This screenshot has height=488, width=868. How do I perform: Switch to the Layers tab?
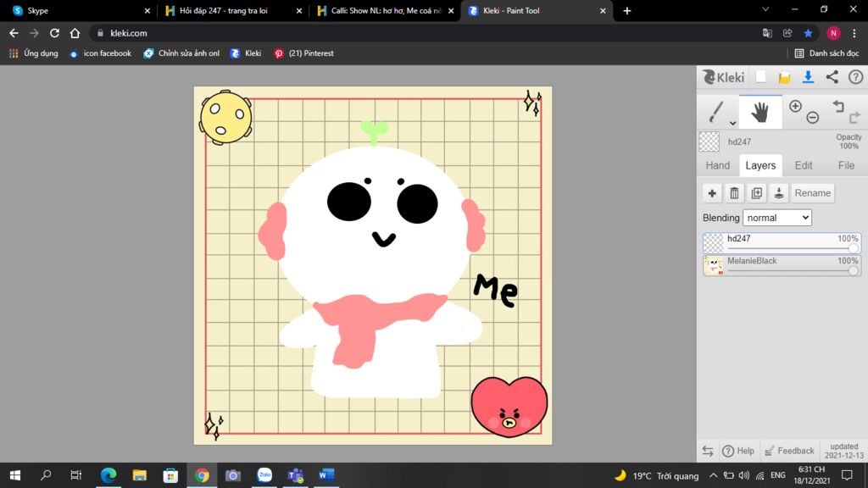pyautogui.click(x=760, y=165)
